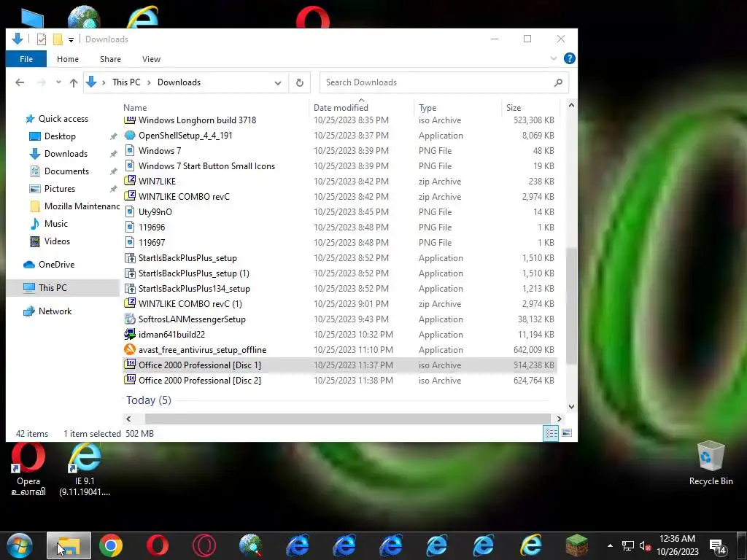Select the WIN7LIKE zip archive icon
Screen dimensions: 747x560
click(x=130, y=181)
